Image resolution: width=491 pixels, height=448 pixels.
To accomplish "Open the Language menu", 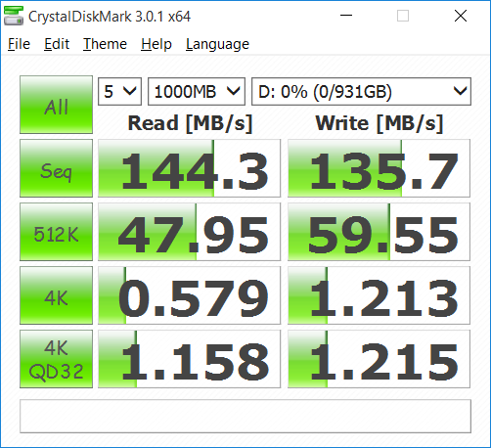I will tap(217, 44).
